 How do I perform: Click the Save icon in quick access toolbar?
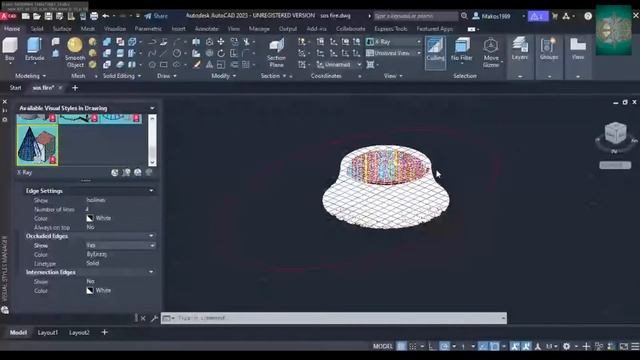tap(48, 16)
